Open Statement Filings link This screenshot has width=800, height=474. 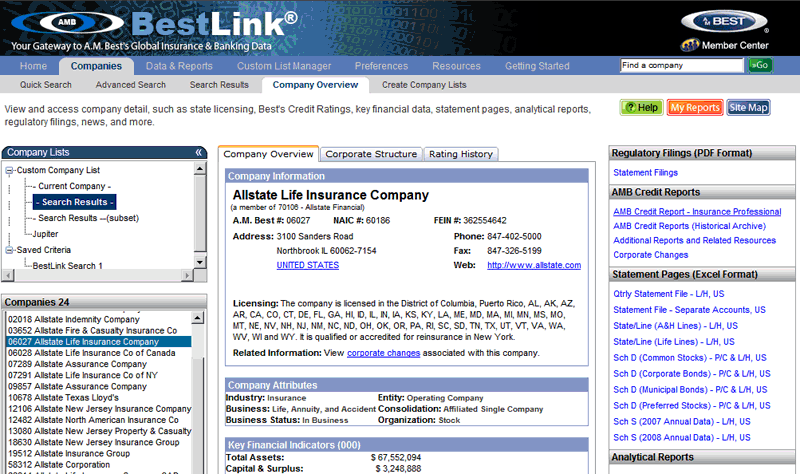(x=645, y=172)
